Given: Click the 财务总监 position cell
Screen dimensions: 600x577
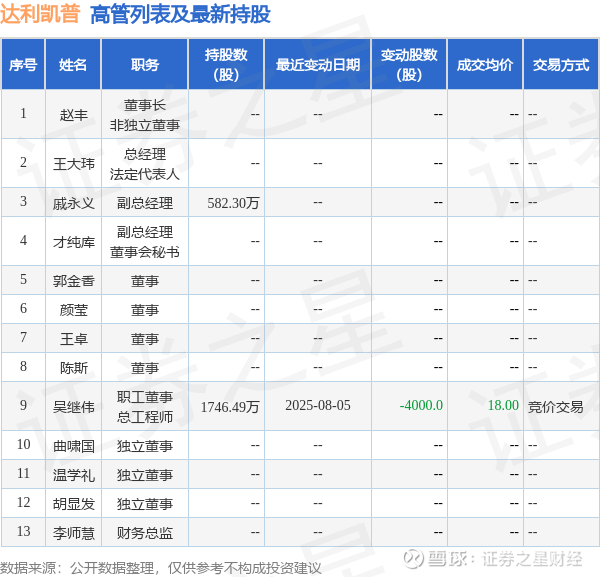Looking at the screenshot, I should coord(145,533).
